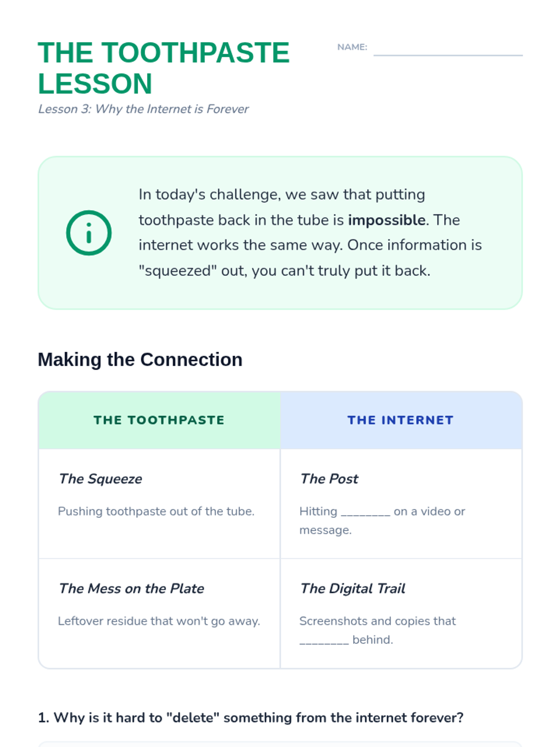
Task: Select "The Squeeze" cell title
Action: click(x=100, y=479)
